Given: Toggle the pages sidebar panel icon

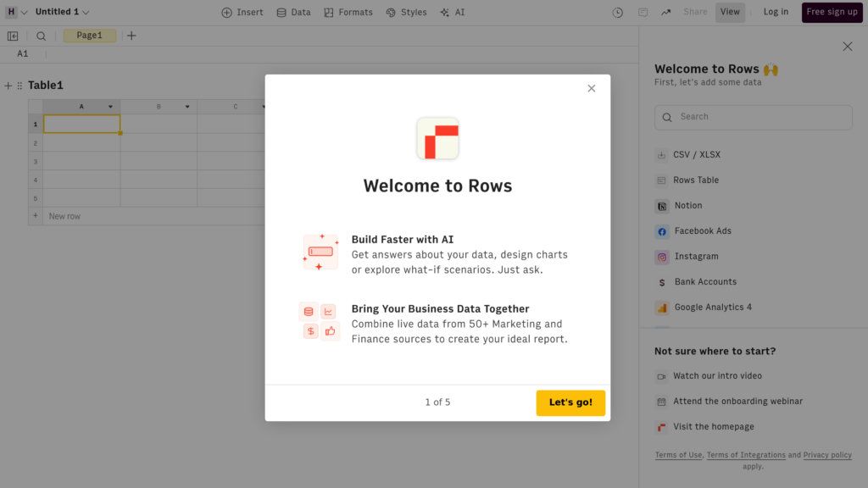Looking at the screenshot, I should coord(13,36).
